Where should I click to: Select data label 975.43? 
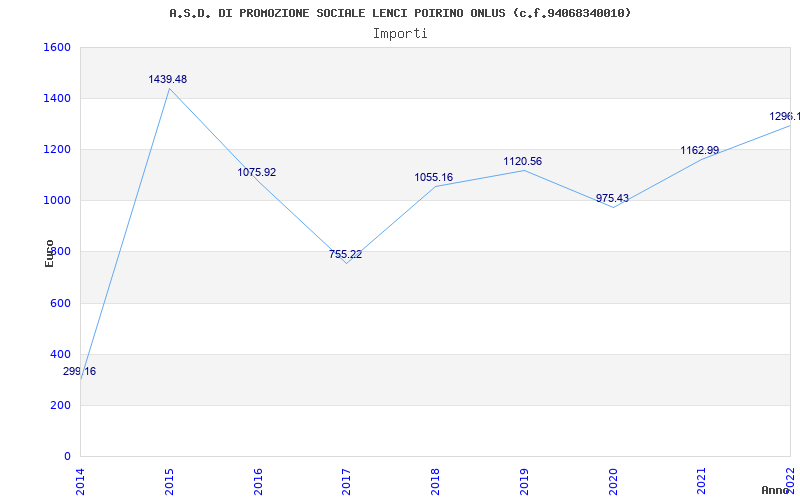click(612, 198)
